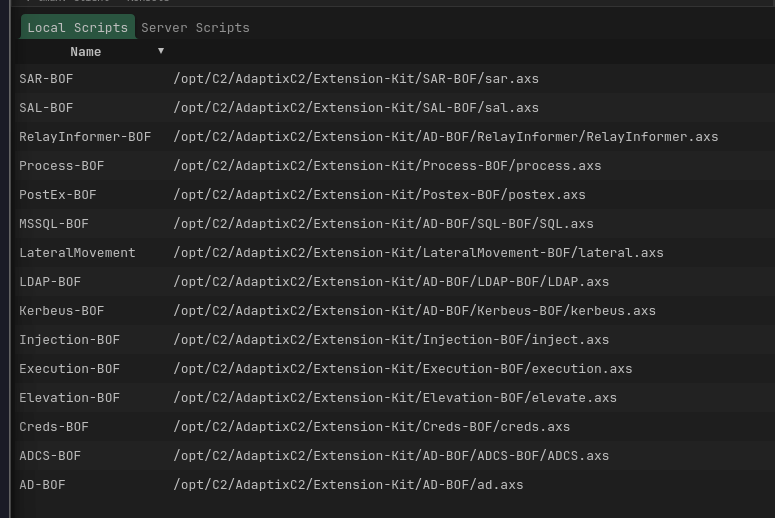The width and height of the screenshot is (775, 518).
Task: Select the MSSQL-BOF script name
Action: [x=54, y=223]
